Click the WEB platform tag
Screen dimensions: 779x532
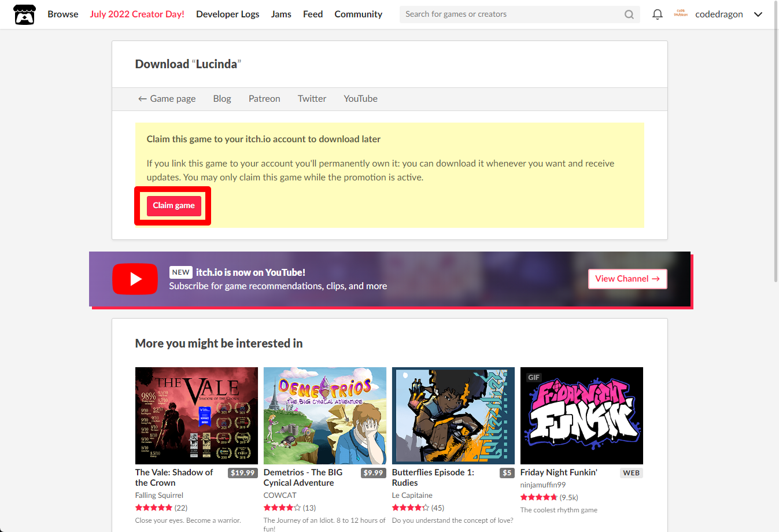632,473
